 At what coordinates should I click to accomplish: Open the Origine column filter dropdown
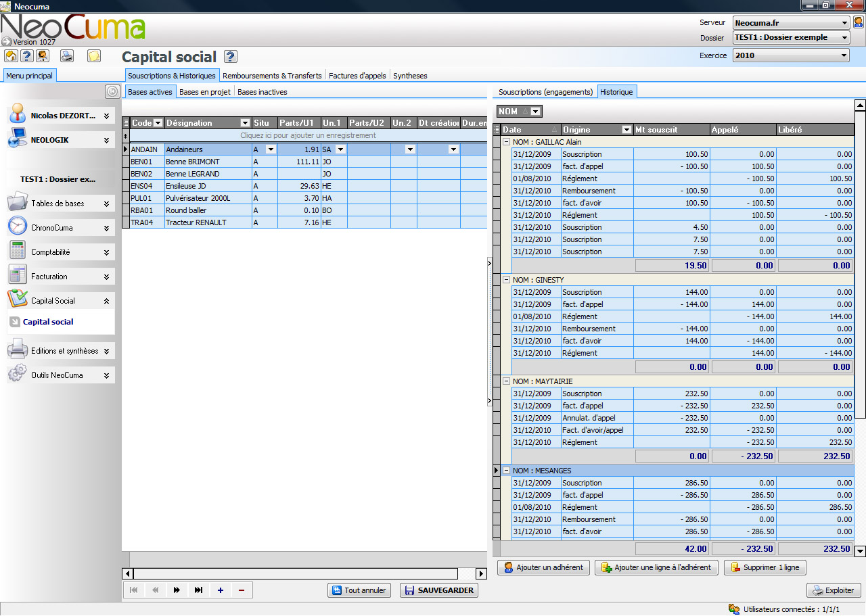point(627,129)
